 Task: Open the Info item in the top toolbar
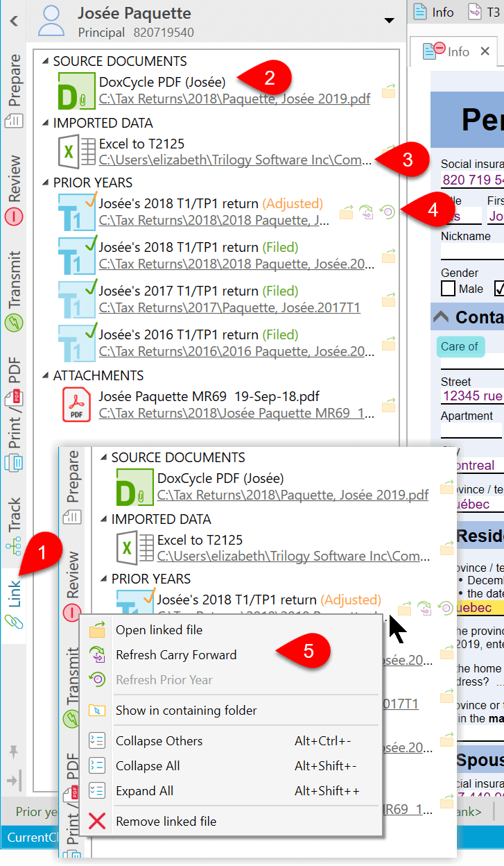click(x=434, y=12)
